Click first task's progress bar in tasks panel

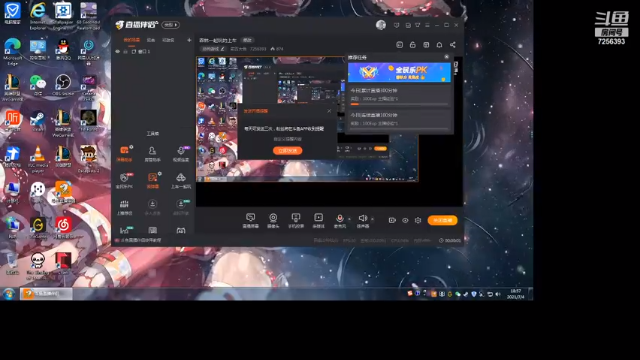coord(399,104)
